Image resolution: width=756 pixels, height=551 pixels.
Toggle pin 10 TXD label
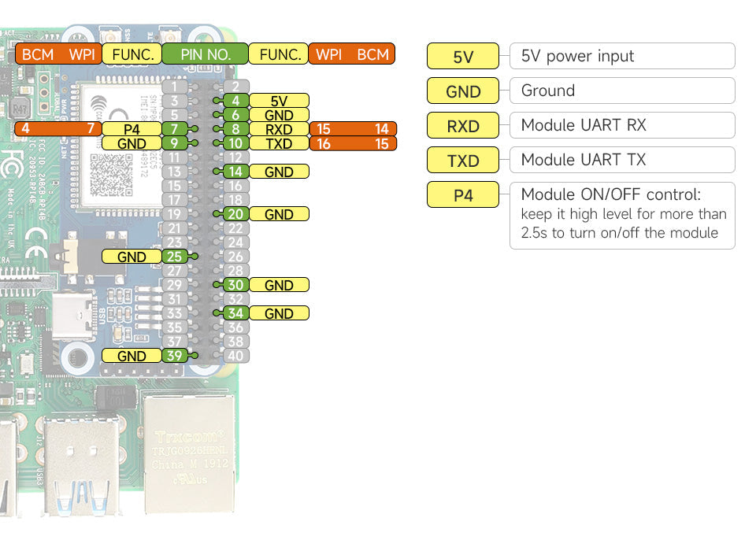coord(277,143)
